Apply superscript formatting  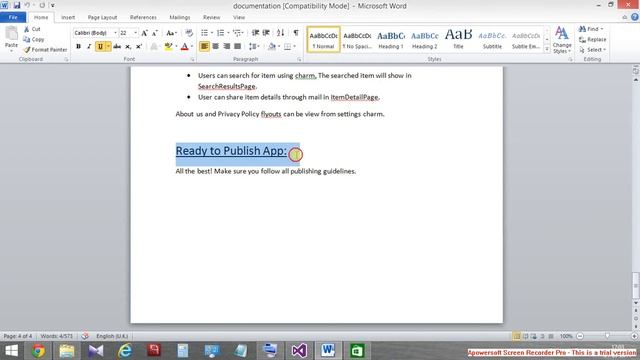click(139, 47)
